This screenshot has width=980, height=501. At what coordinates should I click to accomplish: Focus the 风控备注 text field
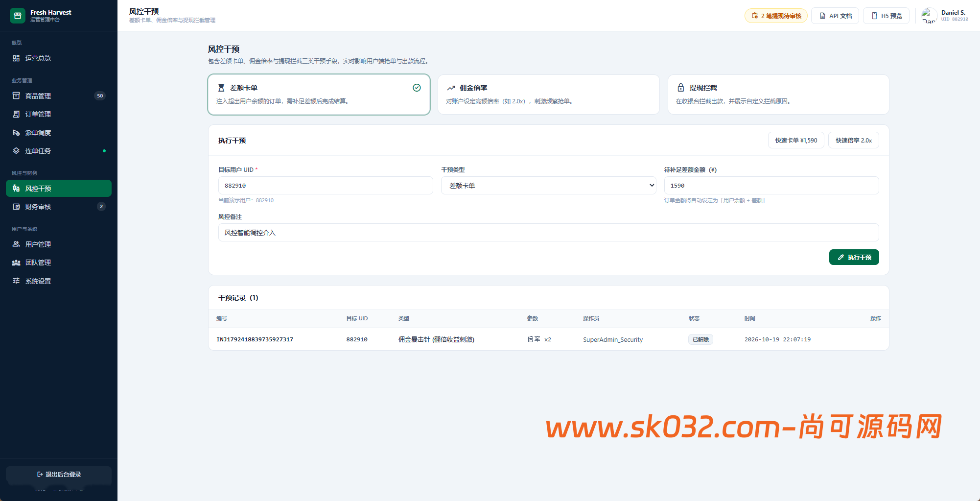549,233
